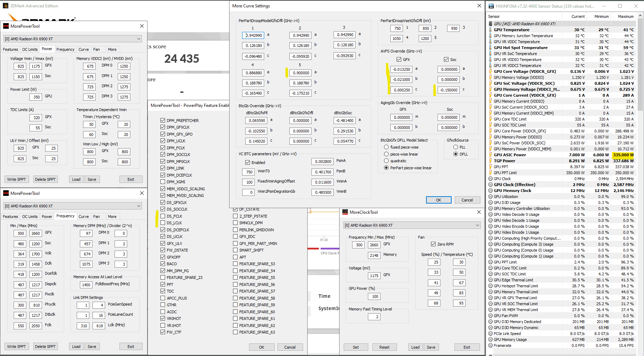Click the icon beside GPU Hot Spot Temperature
Viewport: 644px width, 356px height.
pyautogui.click(x=491, y=48)
